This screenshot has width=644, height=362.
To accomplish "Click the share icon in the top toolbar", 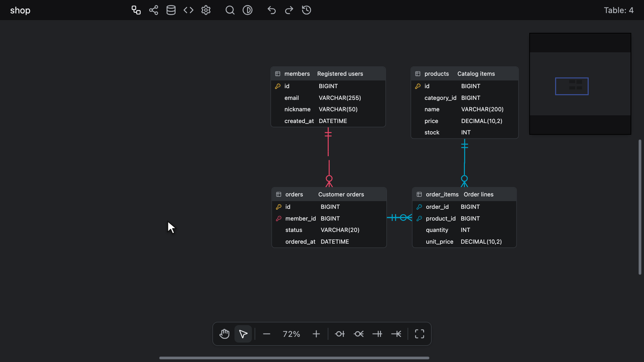I will tap(154, 10).
